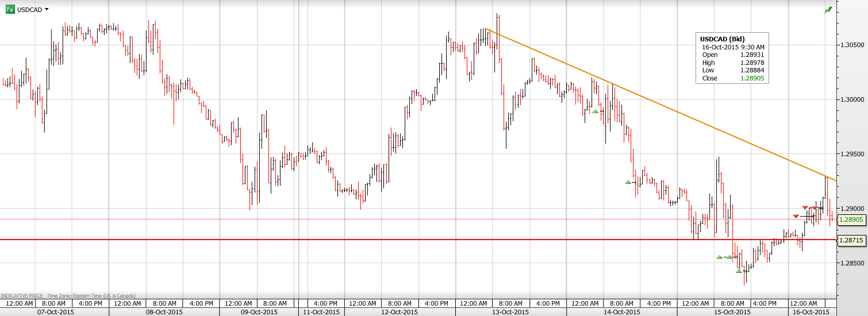The image size is (868, 316).
Task: Click green triangle marker near 1.29250 level
Action: pyautogui.click(x=628, y=182)
